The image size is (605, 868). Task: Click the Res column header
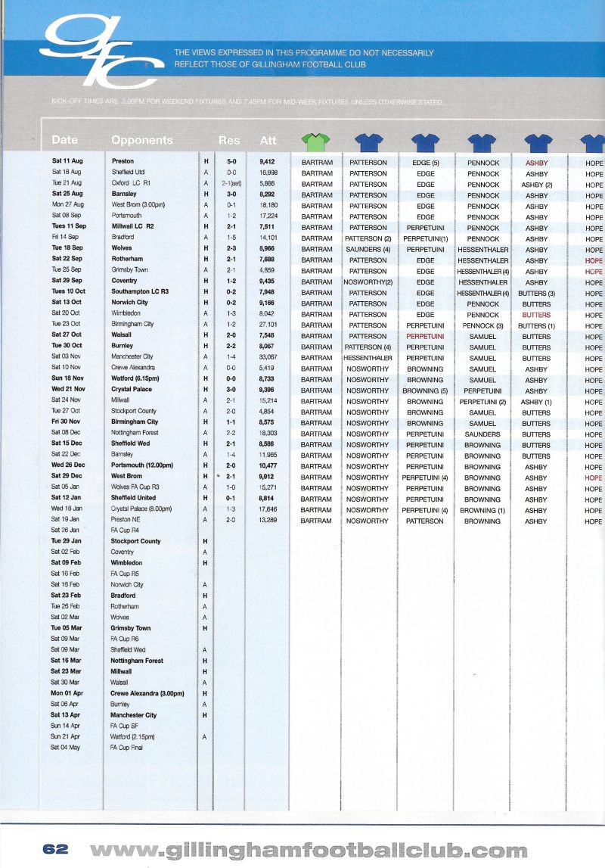[229, 141]
